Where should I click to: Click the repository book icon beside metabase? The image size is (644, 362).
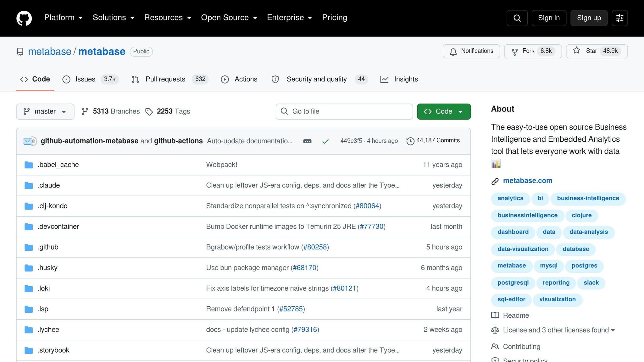point(20,52)
